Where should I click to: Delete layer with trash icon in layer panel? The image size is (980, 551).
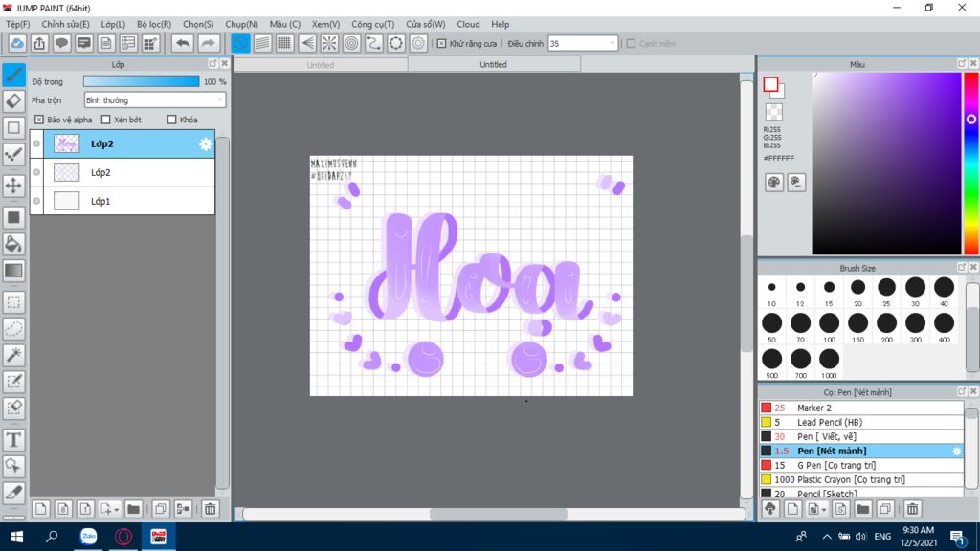[211, 509]
